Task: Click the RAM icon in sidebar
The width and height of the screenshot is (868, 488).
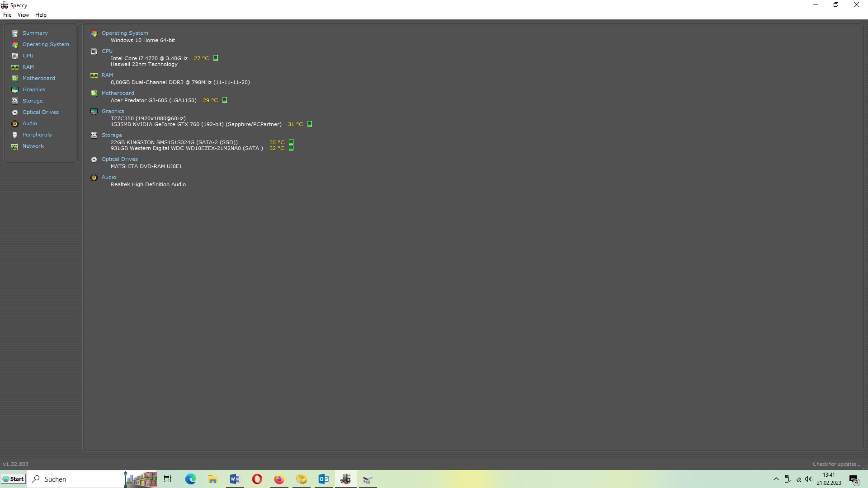Action: (15, 67)
